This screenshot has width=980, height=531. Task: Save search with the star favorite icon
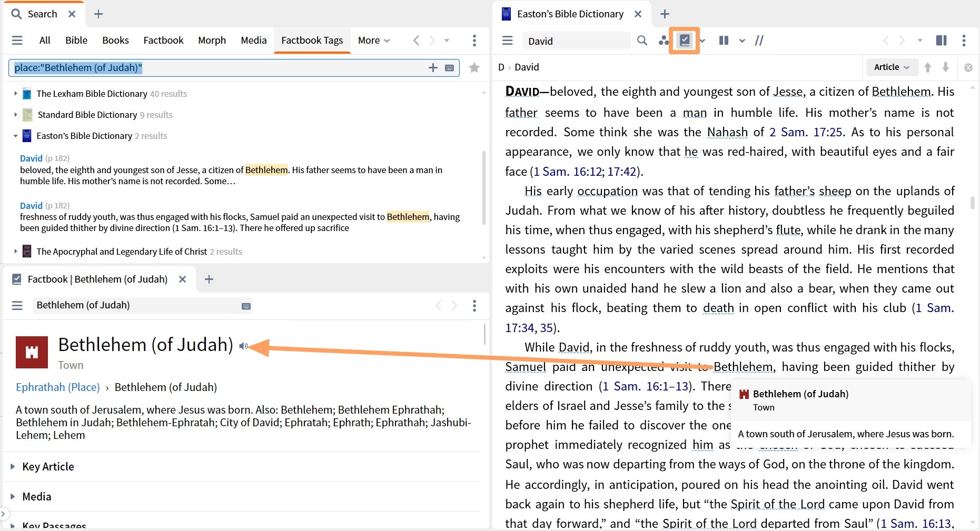point(474,67)
